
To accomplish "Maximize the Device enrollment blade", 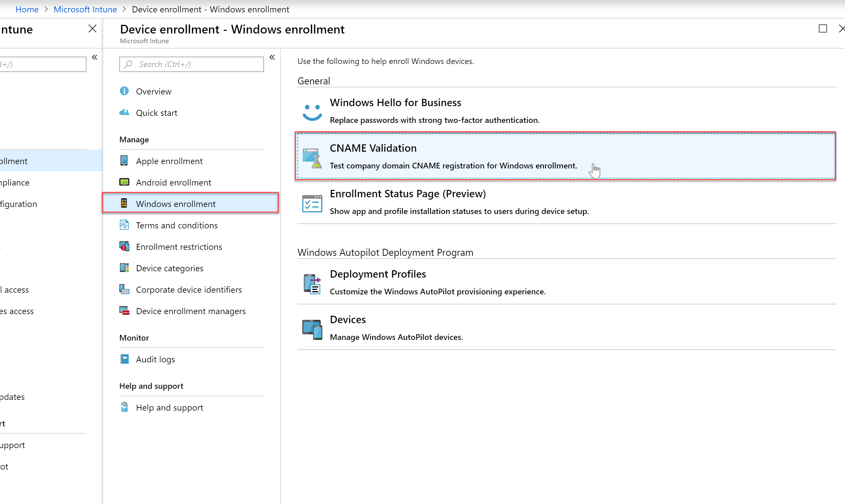I will point(823,28).
